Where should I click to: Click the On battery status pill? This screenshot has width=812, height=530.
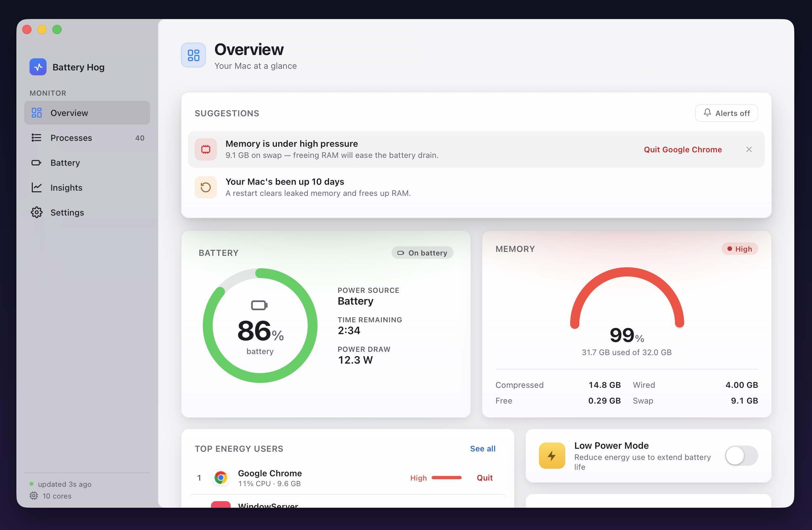(422, 253)
